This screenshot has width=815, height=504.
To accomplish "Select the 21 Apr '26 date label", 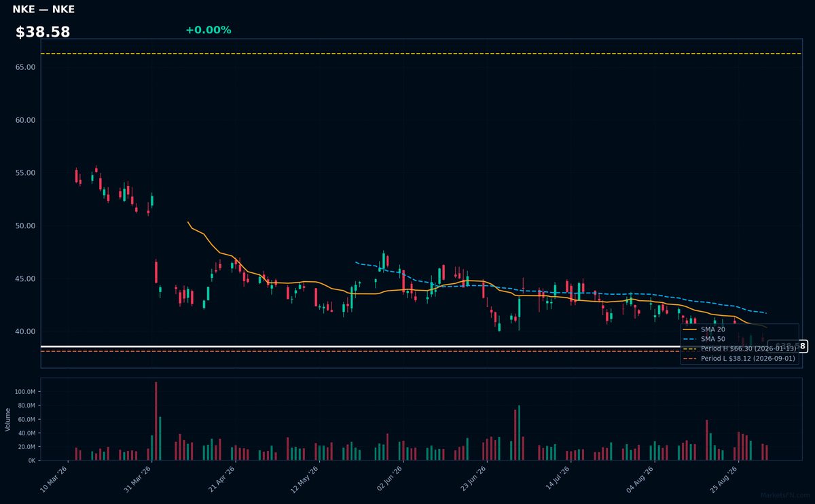I will (x=221, y=480).
